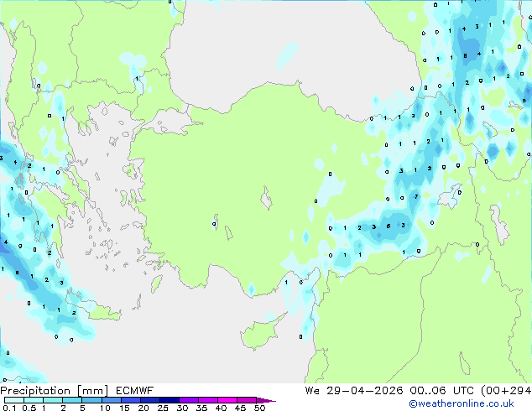Select the legend label '40'

pyautogui.click(x=221, y=408)
